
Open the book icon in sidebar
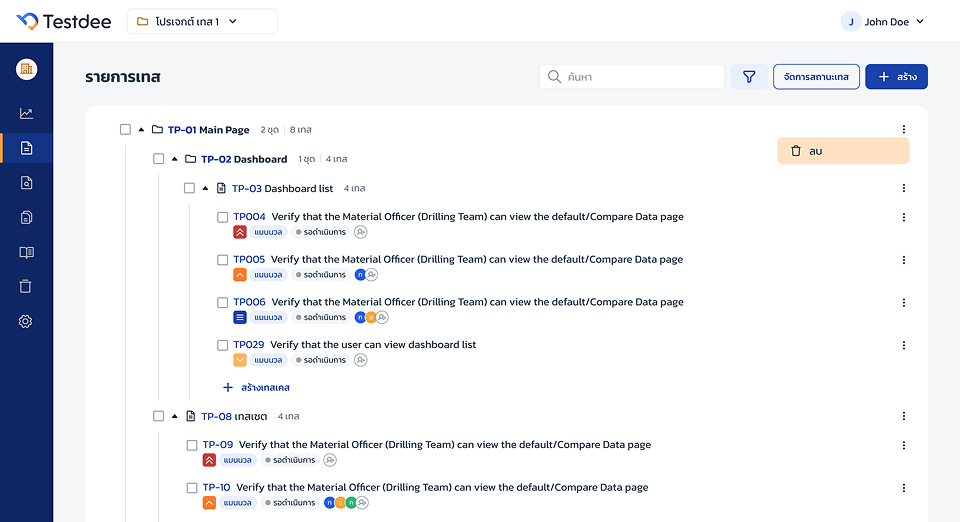26,252
